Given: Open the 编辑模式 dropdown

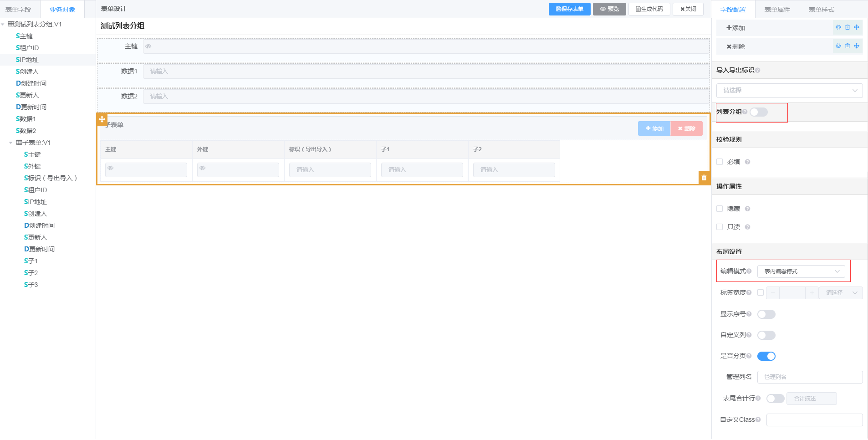Looking at the screenshot, I should [x=801, y=271].
